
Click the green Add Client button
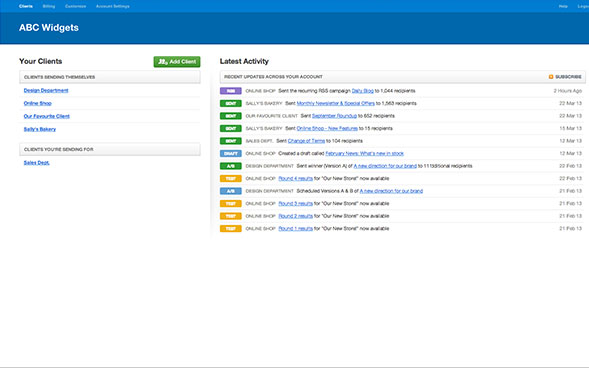click(177, 62)
